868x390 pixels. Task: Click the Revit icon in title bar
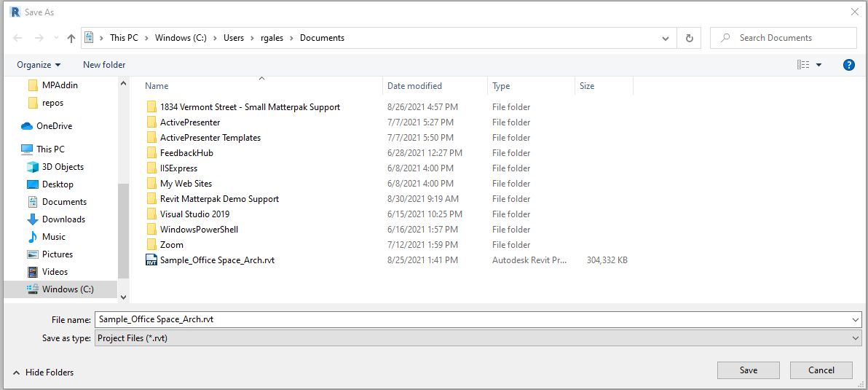coord(15,12)
